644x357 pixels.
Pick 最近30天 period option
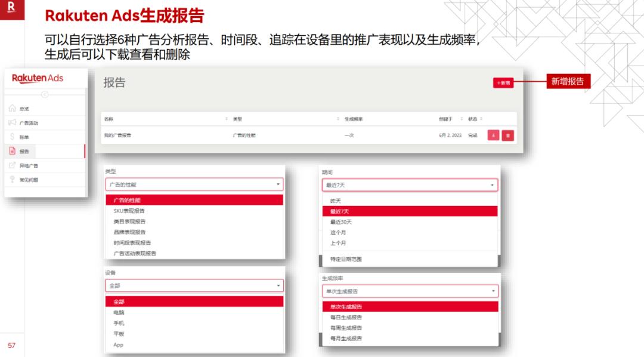410,221
